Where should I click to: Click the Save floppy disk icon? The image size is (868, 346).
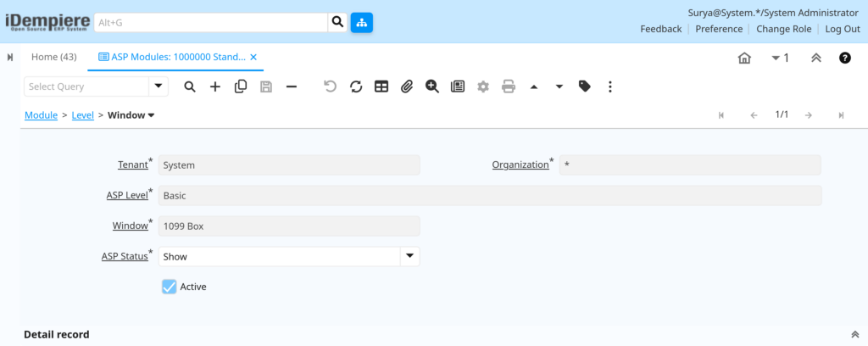tap(266, 86)
